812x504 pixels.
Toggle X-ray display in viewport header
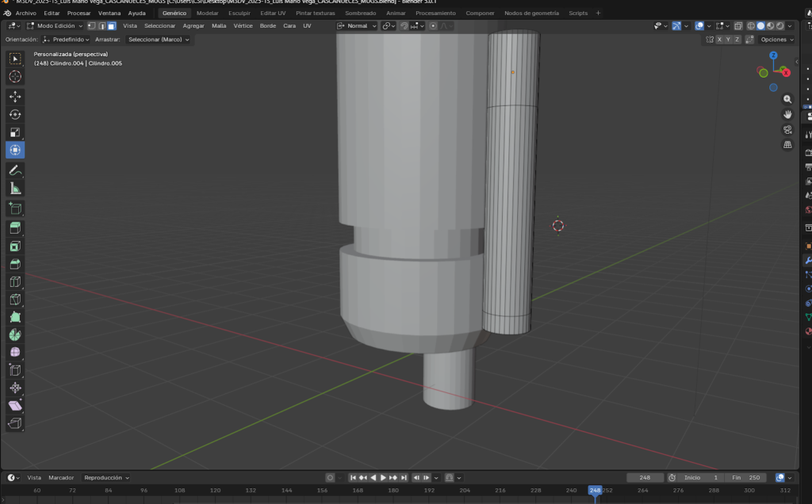(x=737, y=26)
